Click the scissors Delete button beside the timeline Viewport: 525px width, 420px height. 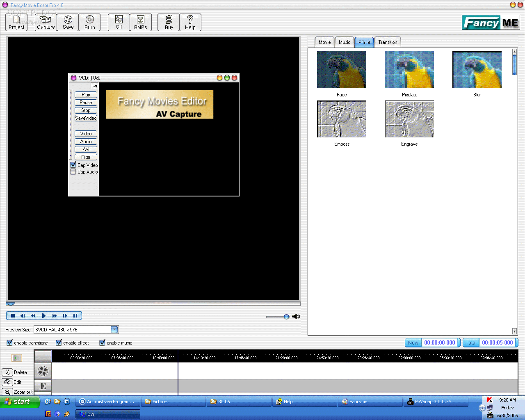[8, 372]
